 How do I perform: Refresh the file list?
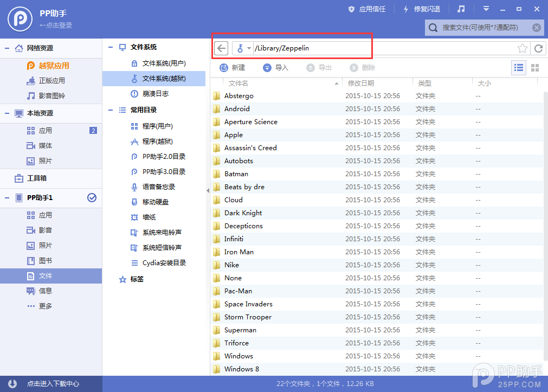538,48
